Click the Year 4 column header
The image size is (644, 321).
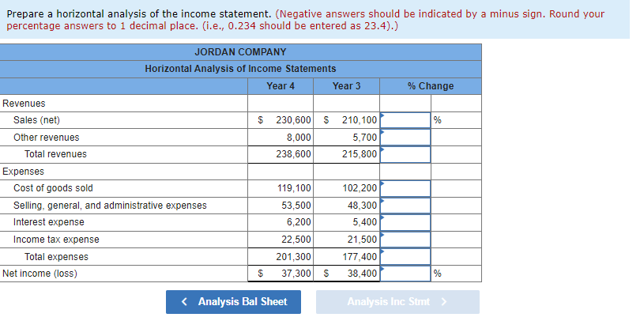[x=281, y=86]
